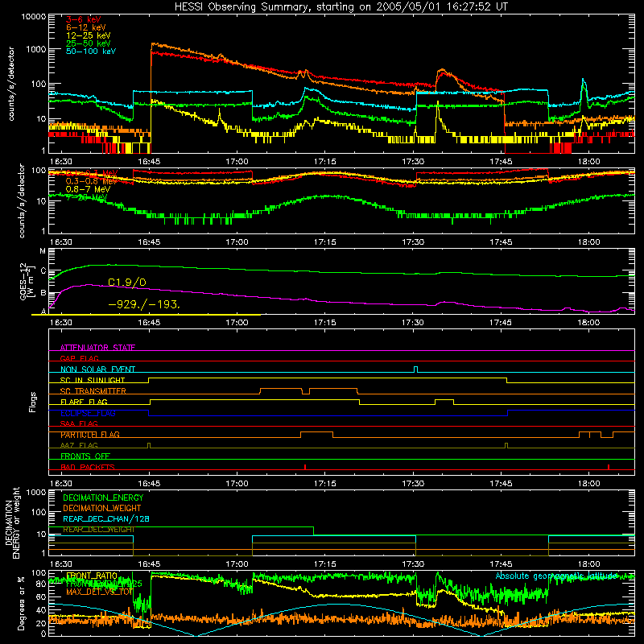Click the M level label on GOES axis

point(43,251)
